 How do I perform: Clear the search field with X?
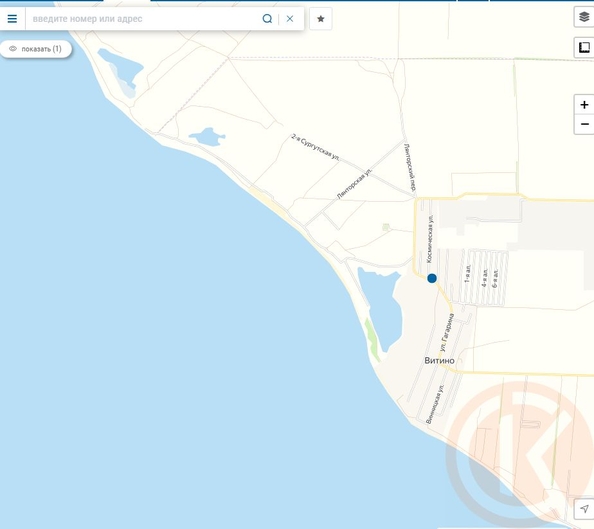tap(290, 19)
